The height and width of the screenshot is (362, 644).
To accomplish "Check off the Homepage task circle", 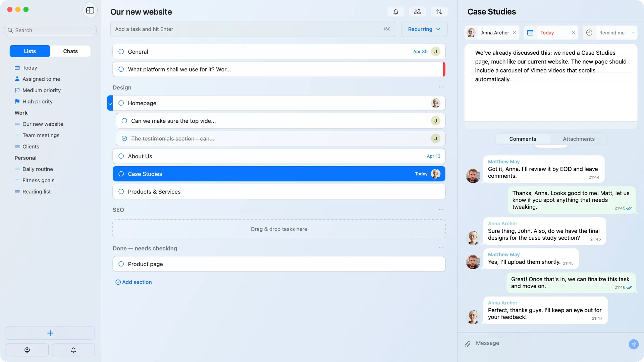I will [121, 103].
